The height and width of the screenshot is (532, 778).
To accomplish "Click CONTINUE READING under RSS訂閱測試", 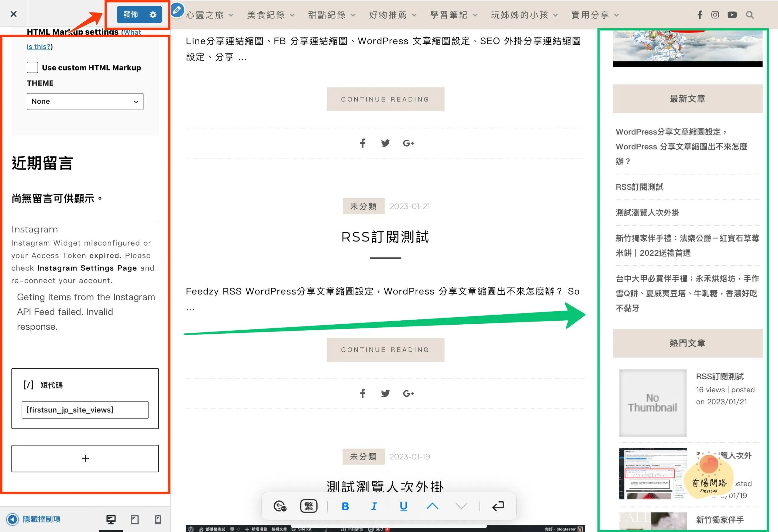I will point(385,350).
